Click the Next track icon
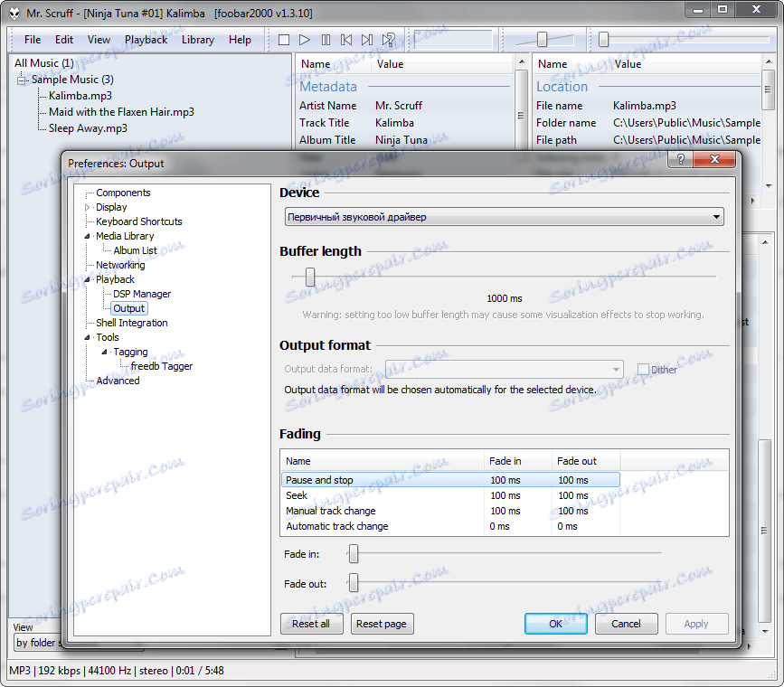The height and width of the screenshot is (687, 784). [x=367, y=40]
